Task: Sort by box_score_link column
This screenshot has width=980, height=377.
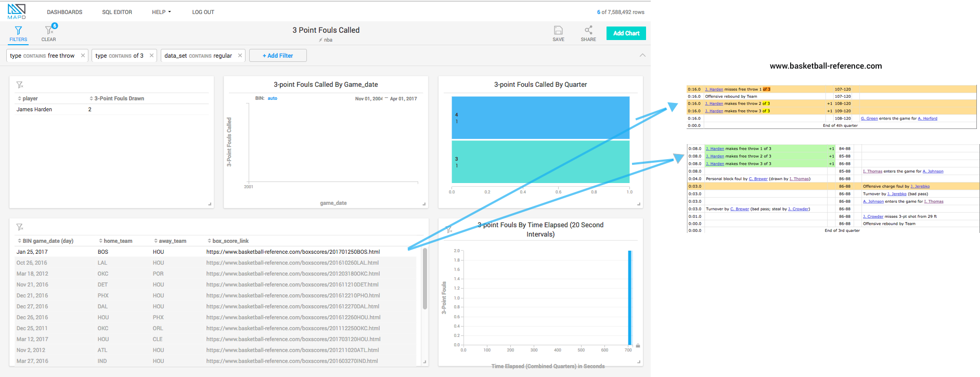Action: [x=228, y=241]
